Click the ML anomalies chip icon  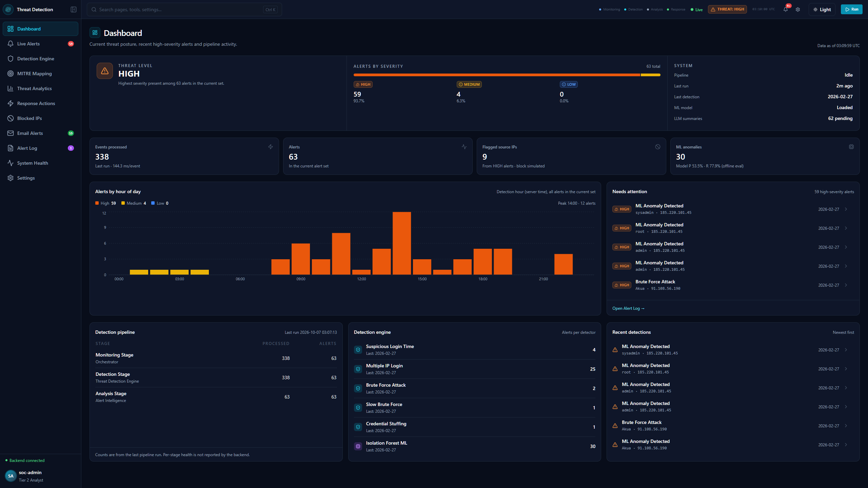point(851,147)
